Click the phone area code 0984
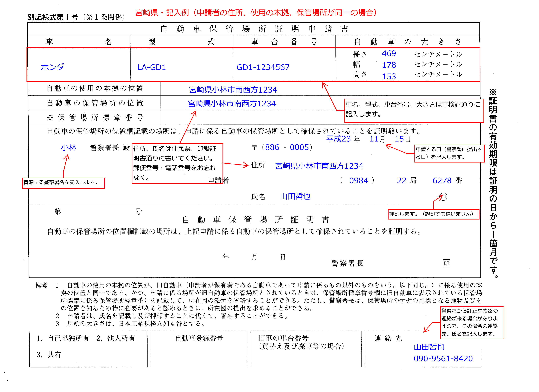The image size is (539, 392). pos(358,181)
